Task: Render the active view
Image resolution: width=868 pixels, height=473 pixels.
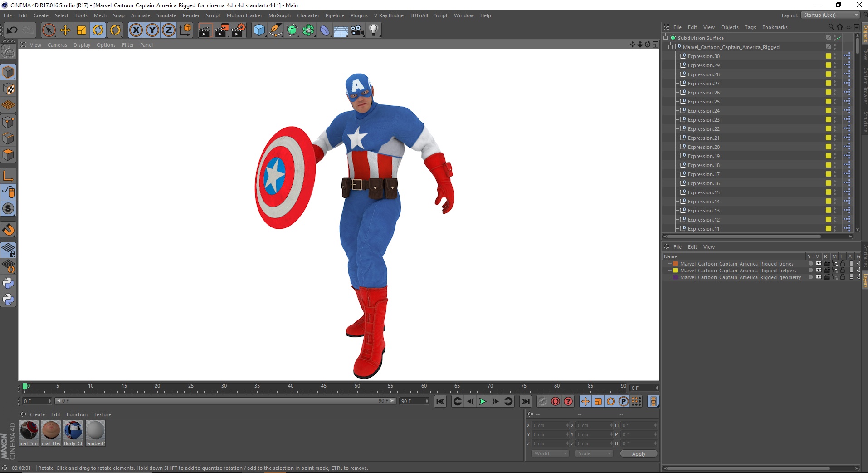Action: tap(205, 30)
